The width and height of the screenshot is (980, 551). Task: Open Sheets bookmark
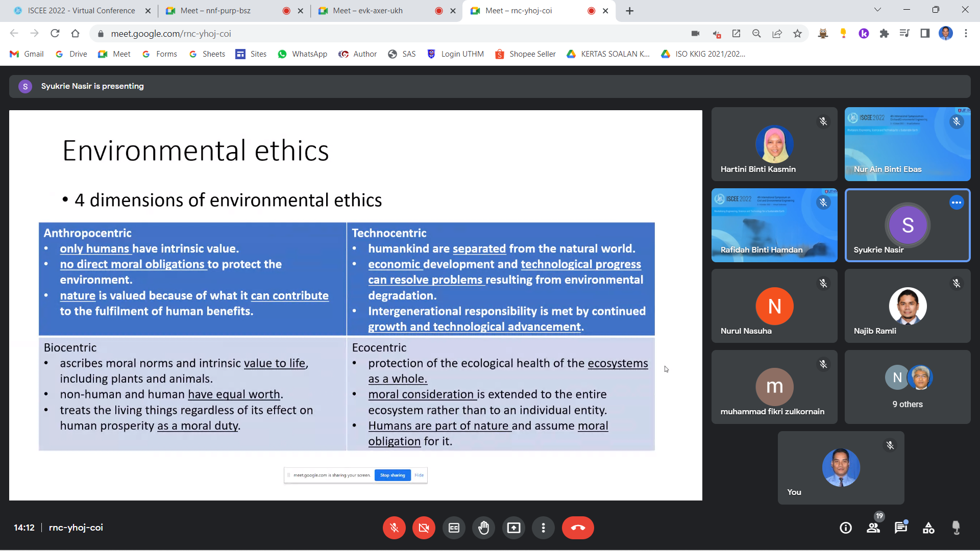(x=207, y=54)
